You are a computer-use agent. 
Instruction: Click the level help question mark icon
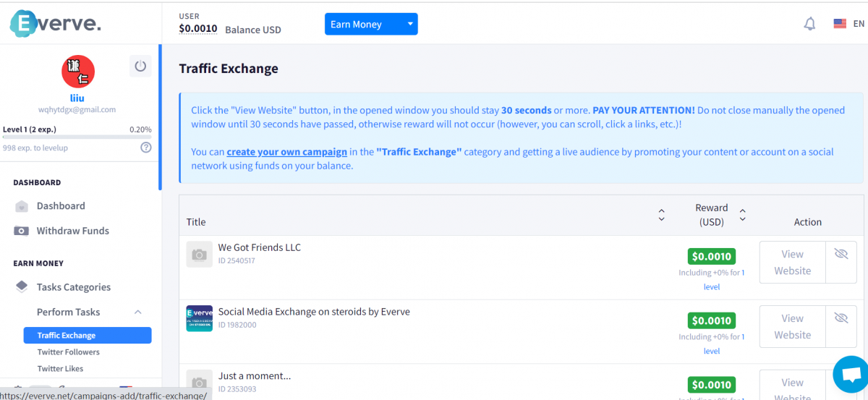pyautogui.click(x=146, y=148)
